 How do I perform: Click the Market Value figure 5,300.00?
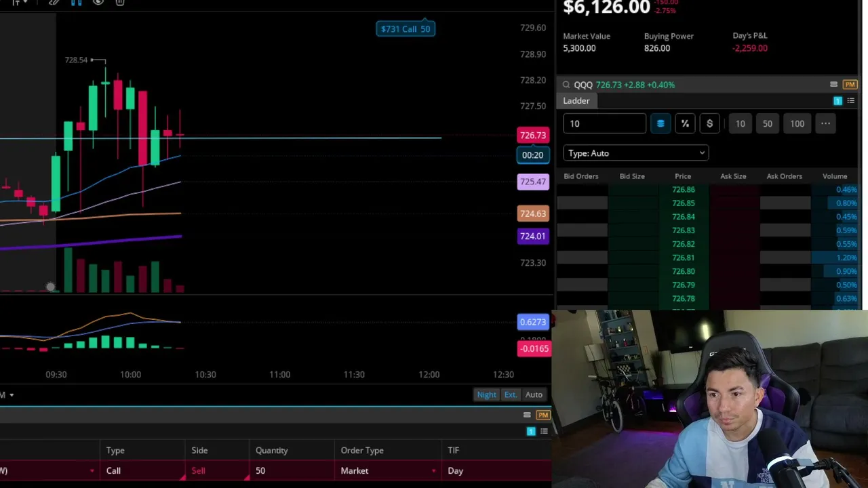pyautogui.click(x=579, y=48)
